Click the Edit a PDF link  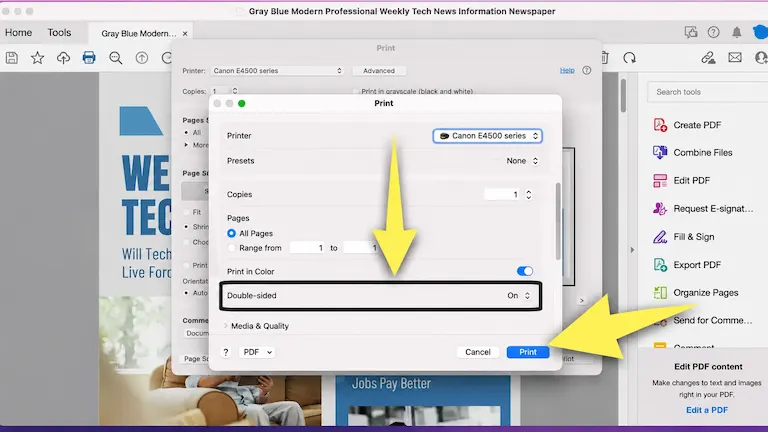pos(707,410)
